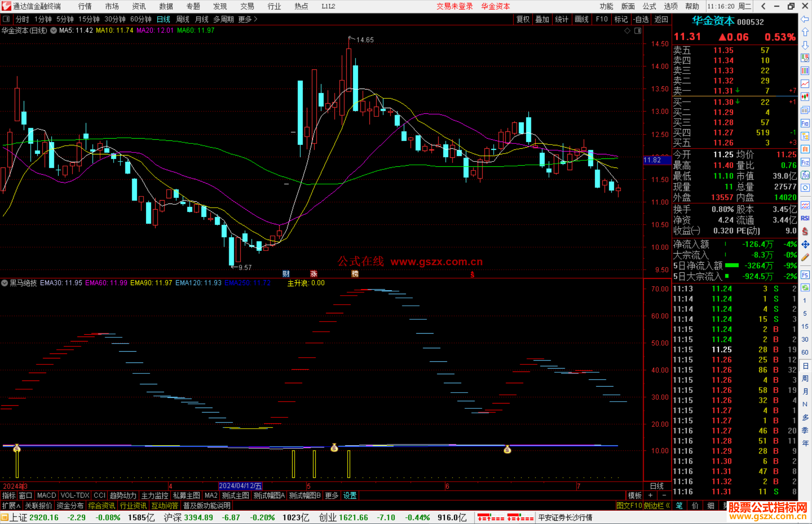Toggle MA indicator circle next to 华金资本(日线)

(54, 30)
